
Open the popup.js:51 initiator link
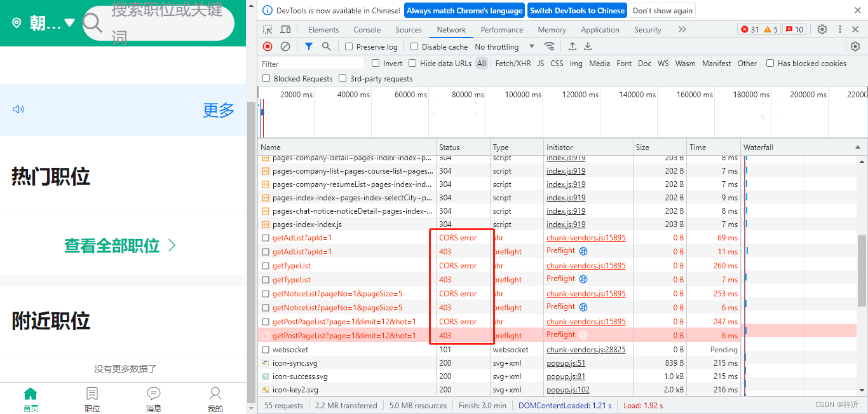click(566, 362)
